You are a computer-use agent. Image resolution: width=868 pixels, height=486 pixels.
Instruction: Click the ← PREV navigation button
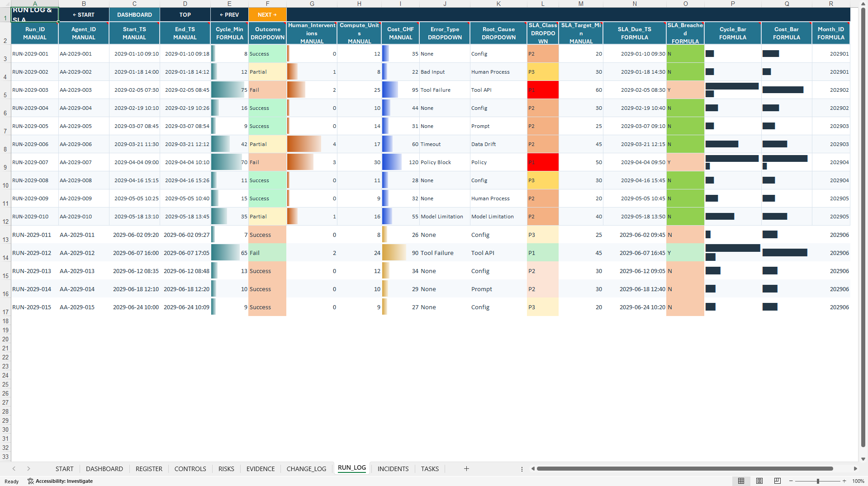point(229,14)
